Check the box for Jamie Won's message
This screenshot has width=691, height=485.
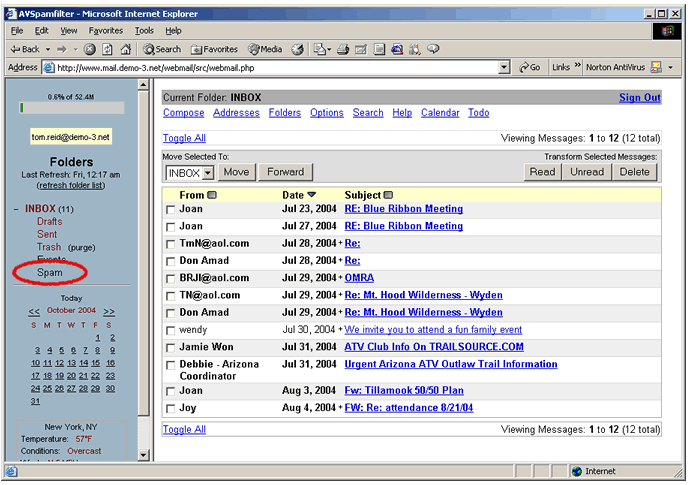tap(170, 348)
